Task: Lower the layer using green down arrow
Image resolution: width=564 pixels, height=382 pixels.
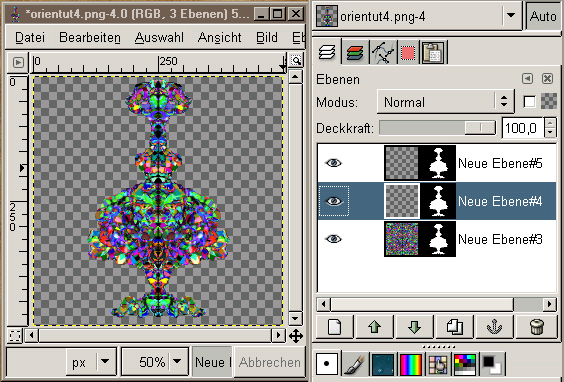Action: coord(414,327)
